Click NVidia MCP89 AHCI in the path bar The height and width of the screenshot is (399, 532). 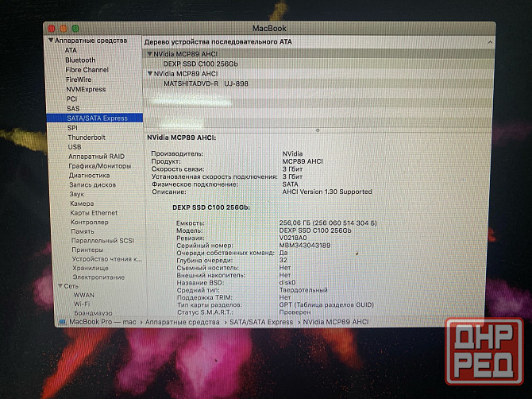click(x=336, y=322)
